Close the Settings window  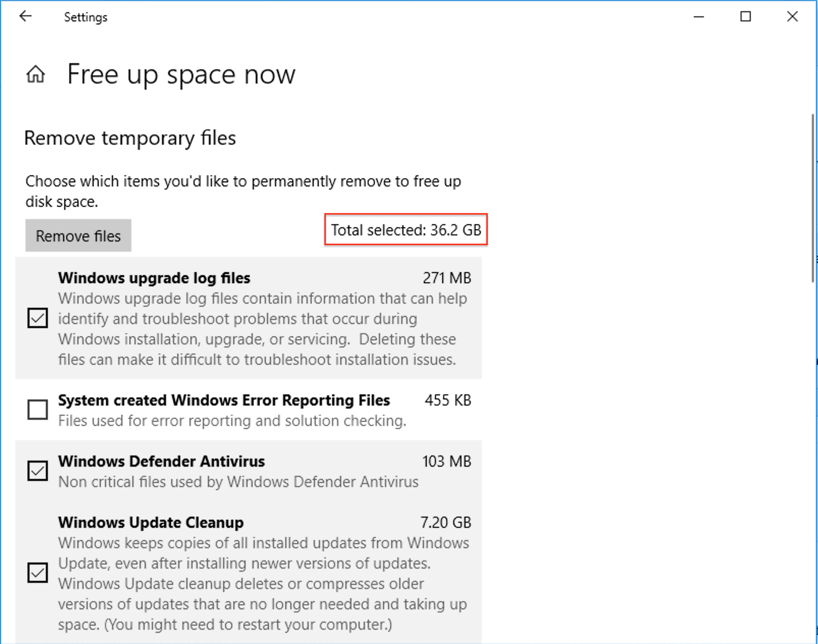tap(792, 17)
